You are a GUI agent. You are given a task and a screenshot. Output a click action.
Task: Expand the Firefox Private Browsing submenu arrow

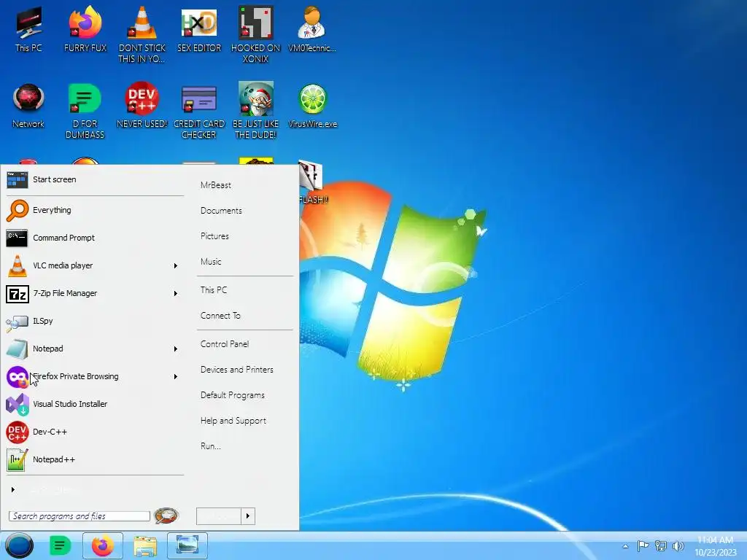click(x=175, y=377)
